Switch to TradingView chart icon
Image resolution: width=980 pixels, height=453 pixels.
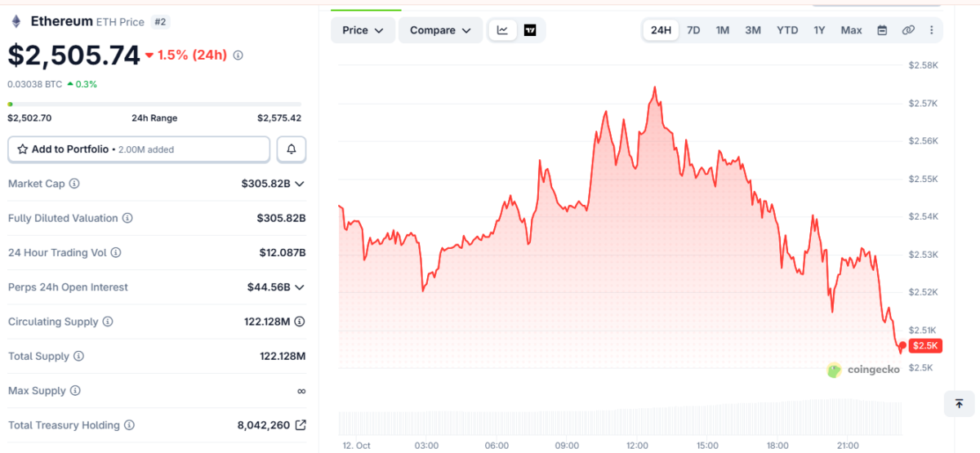pyautogui.click(x=530, y=30)
